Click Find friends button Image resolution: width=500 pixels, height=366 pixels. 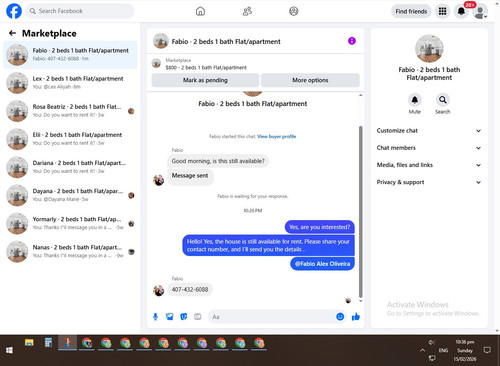click(411, 11)
